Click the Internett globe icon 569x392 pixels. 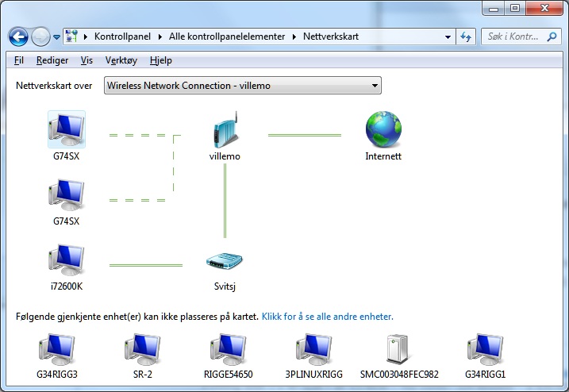(383, 129)
